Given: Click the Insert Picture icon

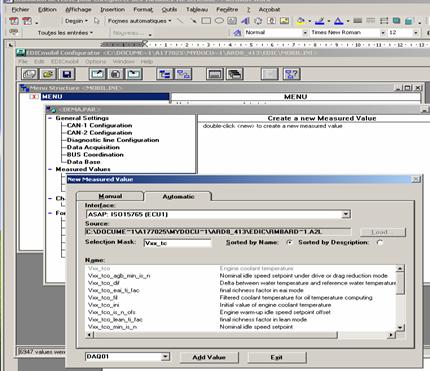Looking at the screenshot, I should tap(284, 21).
